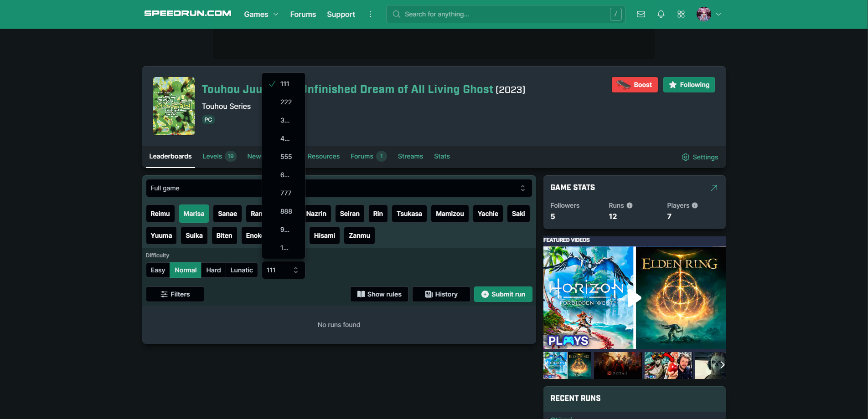The height and width of the screenshot is (419, 868).
Task: Select character Suika
Action: tap(194, 235)
